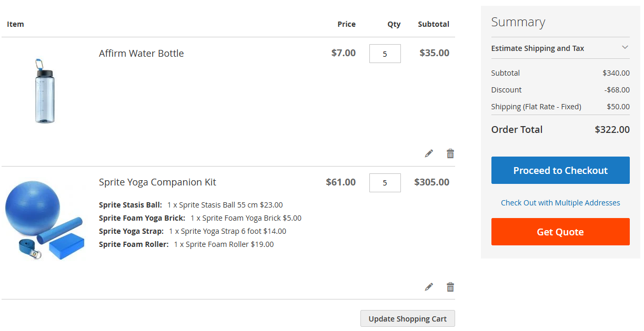This screenshot has width=644, height=331.
Task: Edit the Affirm Water Bottle cart item
Action: pos(429,153)
